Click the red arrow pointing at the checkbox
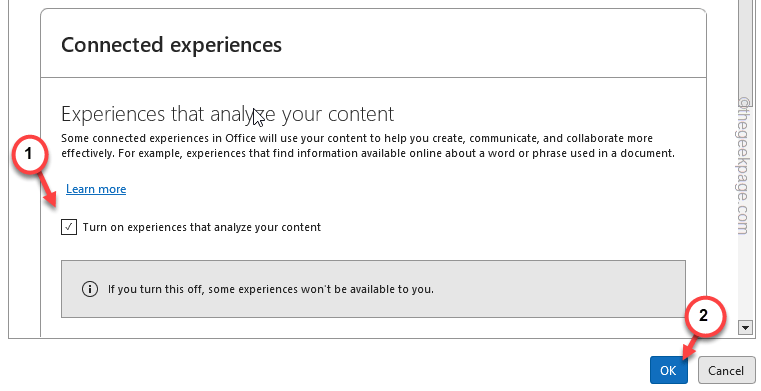The width and height of the screenshot is (761, 391). click(x=51, y=189)
